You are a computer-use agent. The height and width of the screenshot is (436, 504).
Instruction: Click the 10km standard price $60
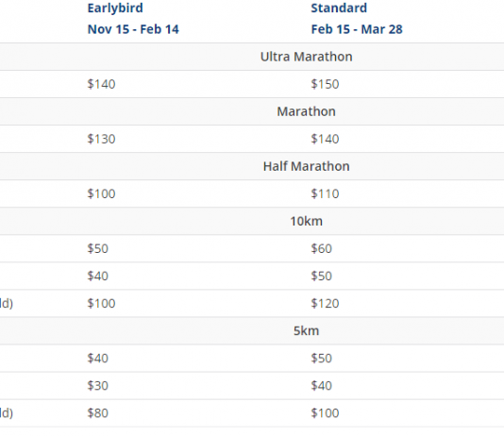point(322,249)
